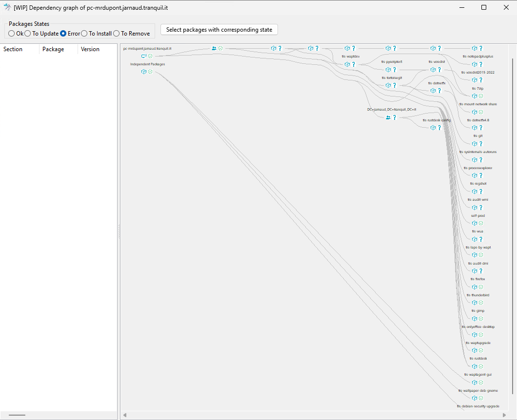Click the Version column header

click(97, 49)
